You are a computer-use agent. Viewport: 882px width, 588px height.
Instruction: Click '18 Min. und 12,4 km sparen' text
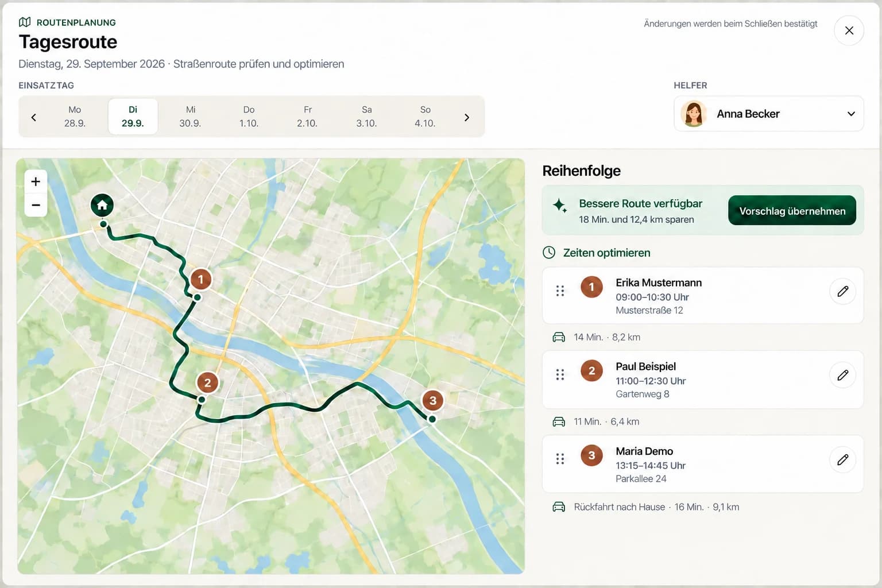(636, 219)
